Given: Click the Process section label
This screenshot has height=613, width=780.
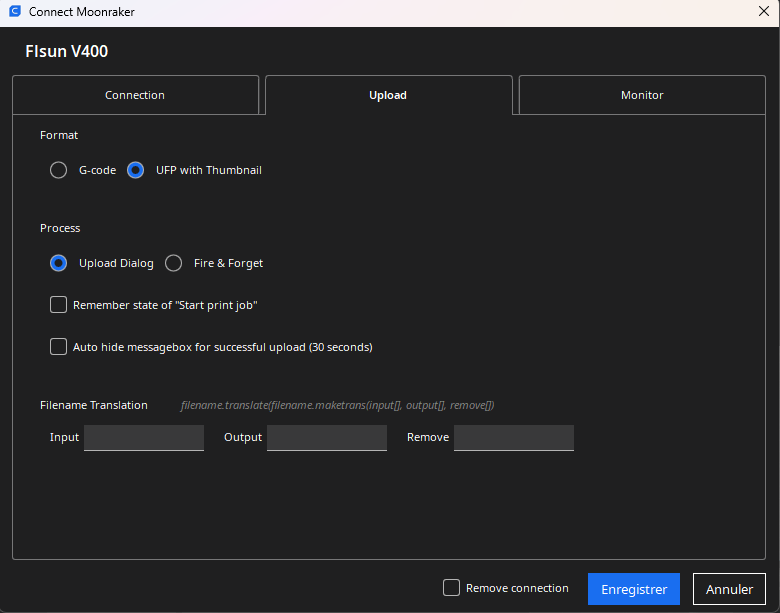Looking at the screenshot, I should point(60,228).
